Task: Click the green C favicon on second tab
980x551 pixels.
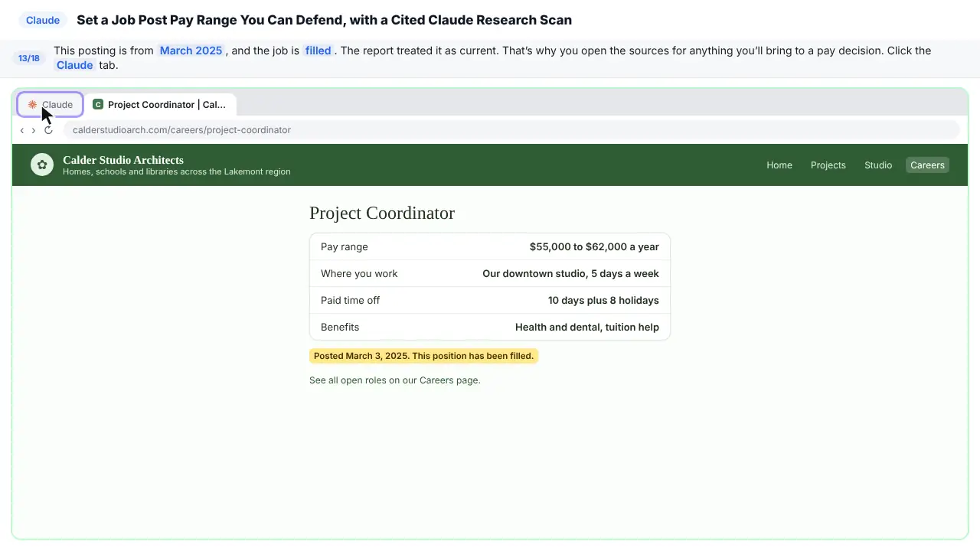Action: (x=98, y=104)
